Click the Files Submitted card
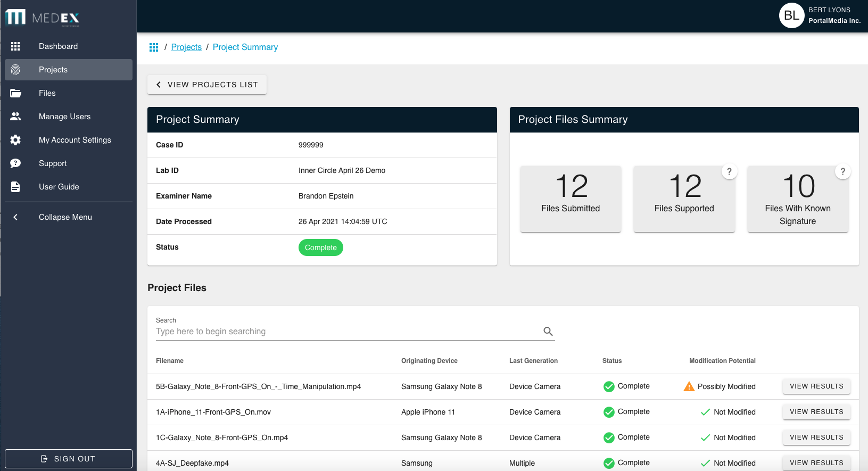 [x=571, y=199]
